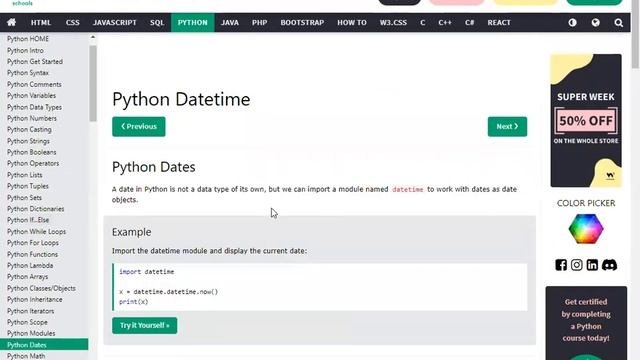Open Python Intro in sidebar
Screen dimensions: 640x360
(x=25, y=50)
